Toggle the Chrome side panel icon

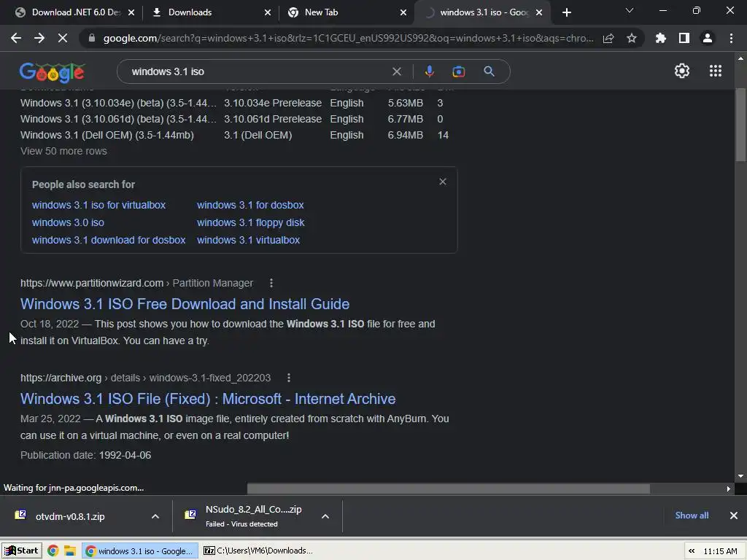click(684, 38)
